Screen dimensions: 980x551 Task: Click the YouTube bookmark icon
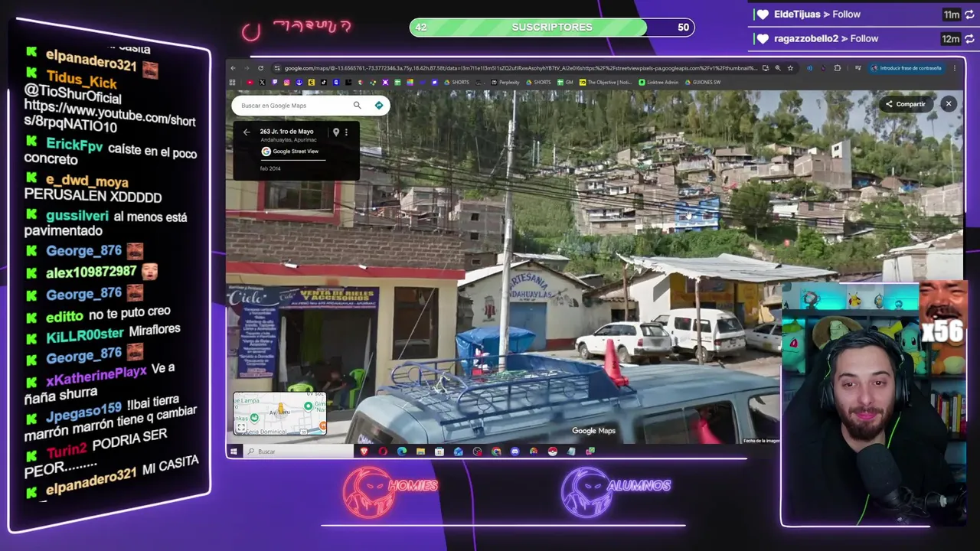coord(250,83)
